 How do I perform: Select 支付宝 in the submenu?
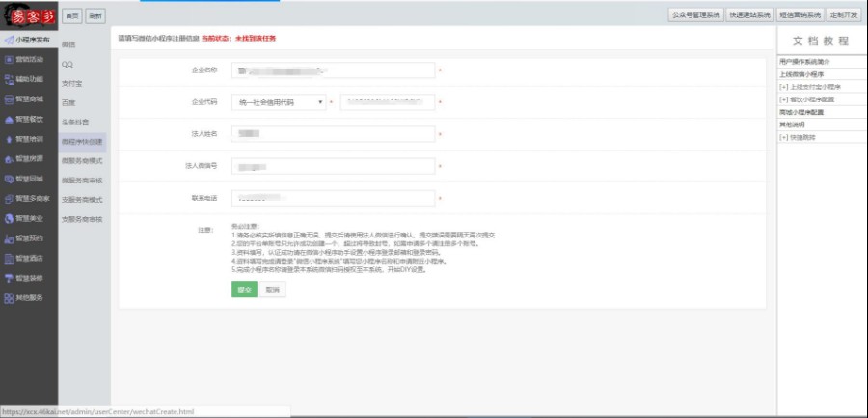click(70, 83)
